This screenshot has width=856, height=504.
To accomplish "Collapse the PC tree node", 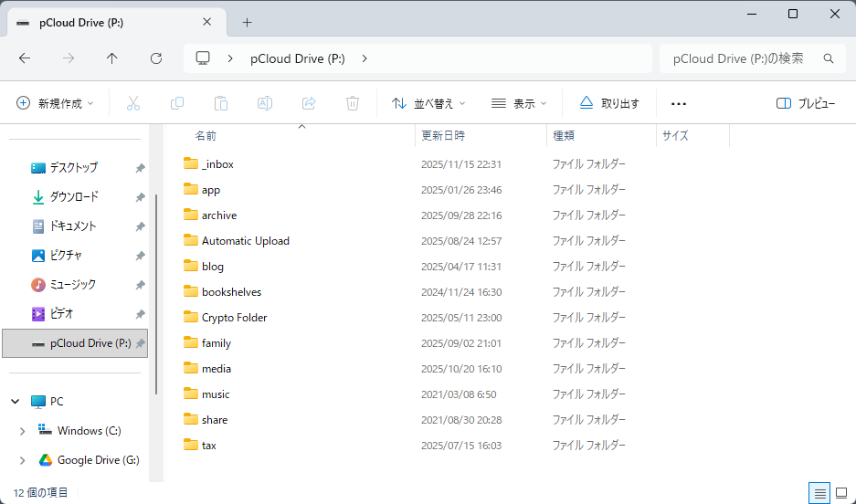I will 16,402.
